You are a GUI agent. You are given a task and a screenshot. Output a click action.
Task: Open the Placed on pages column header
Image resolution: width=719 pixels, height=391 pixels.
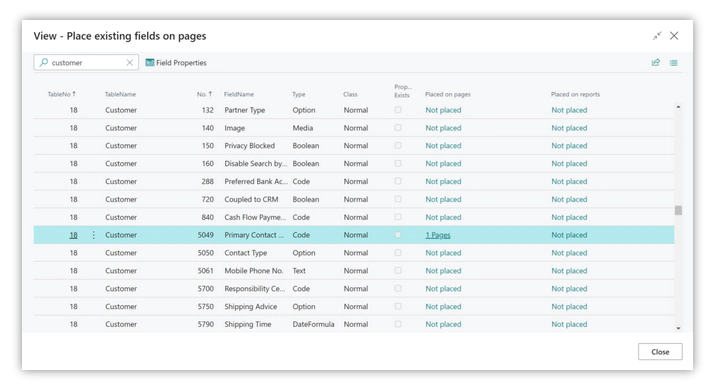pos(448,94)
